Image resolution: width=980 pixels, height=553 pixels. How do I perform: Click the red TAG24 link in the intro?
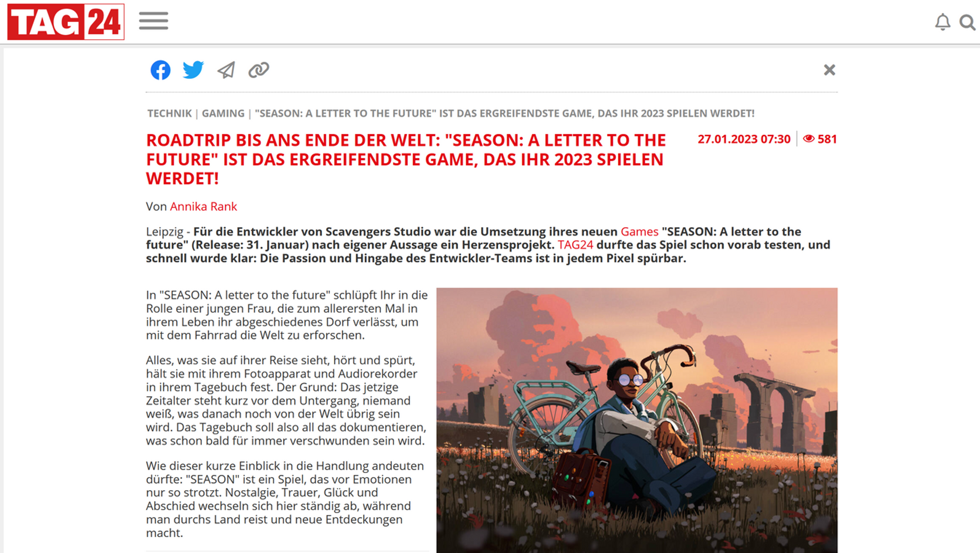(x=575, y=245)
